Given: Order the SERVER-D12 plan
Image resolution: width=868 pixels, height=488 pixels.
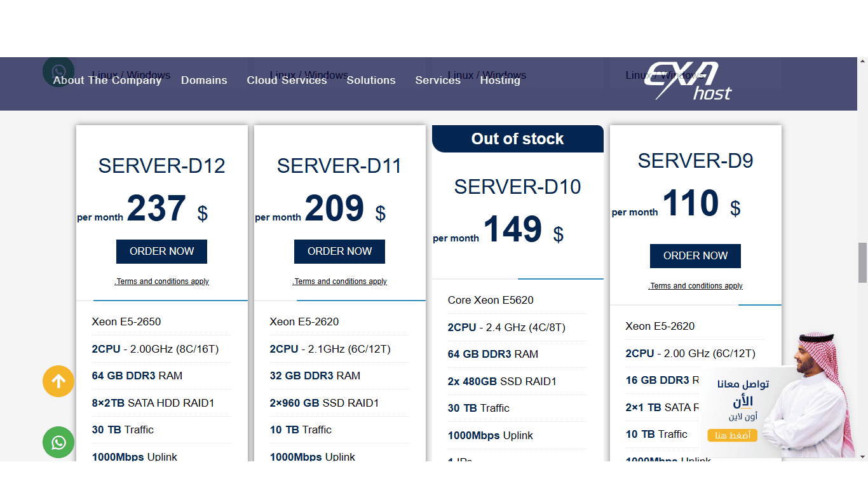Looking at the screenshot, I should click(161, 252).
